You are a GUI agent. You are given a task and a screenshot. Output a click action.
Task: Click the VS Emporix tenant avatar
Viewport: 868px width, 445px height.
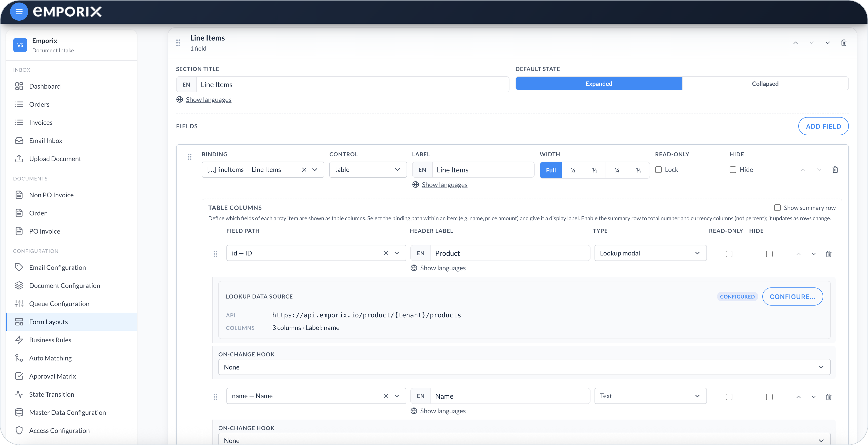[x=20, y=45]
